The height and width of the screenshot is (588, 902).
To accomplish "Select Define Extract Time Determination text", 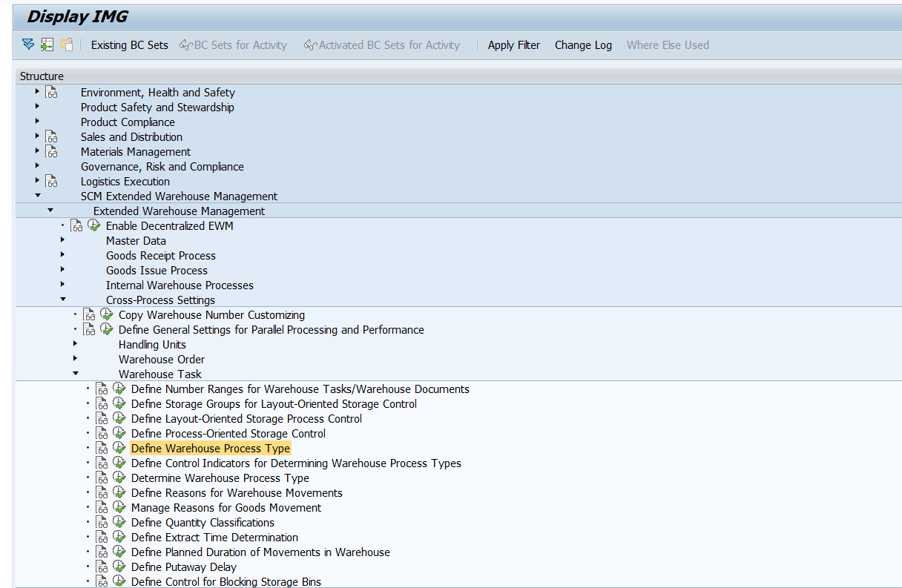I will click(x=214, y=538).
